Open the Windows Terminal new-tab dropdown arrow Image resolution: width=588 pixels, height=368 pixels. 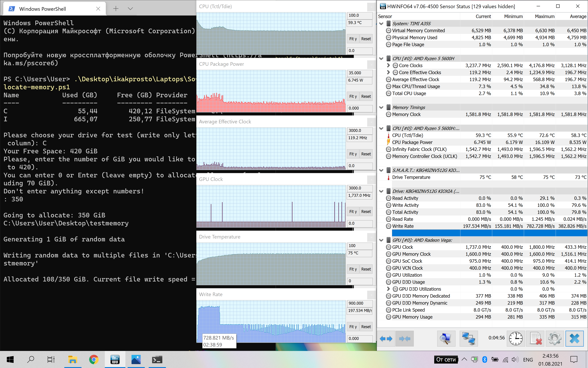pyautogui.click(x=130, y=9)
